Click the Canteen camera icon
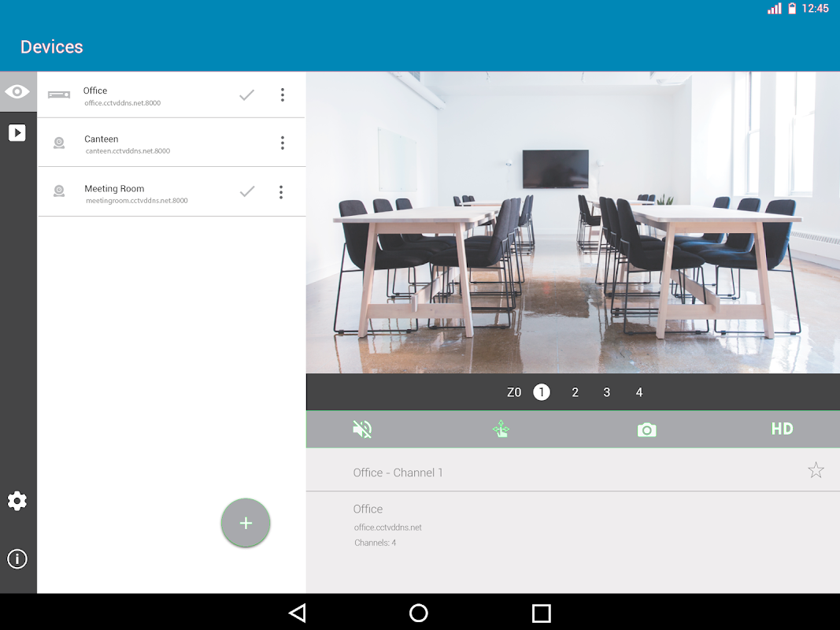 pyautogui.click(x=59, y=143)
